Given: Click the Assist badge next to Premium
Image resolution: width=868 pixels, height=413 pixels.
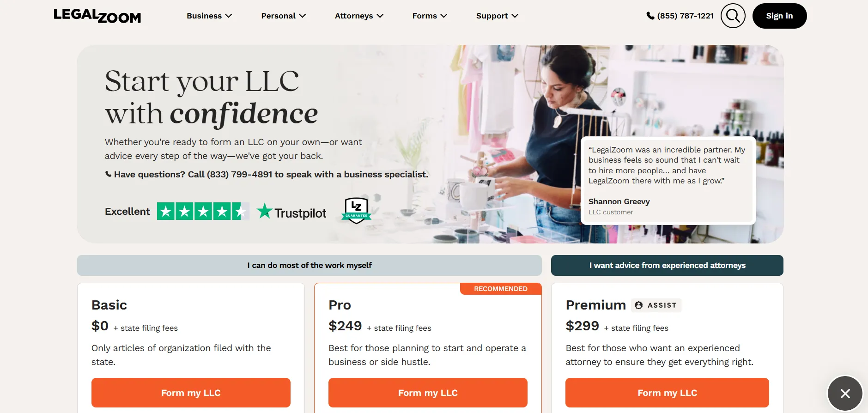Looking at the screenshot, I should tap(656, 305).
